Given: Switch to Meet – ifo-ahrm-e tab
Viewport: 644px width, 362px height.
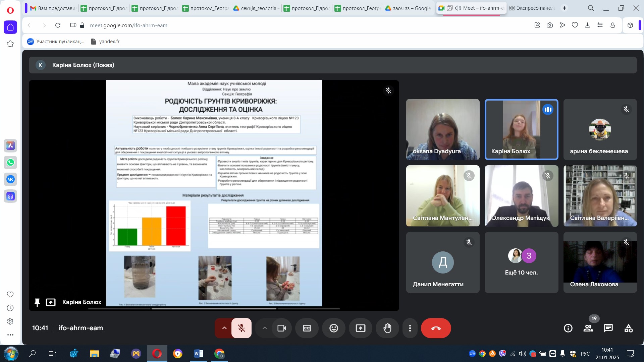Looking at the screenshot, I should tap(471, 8).
